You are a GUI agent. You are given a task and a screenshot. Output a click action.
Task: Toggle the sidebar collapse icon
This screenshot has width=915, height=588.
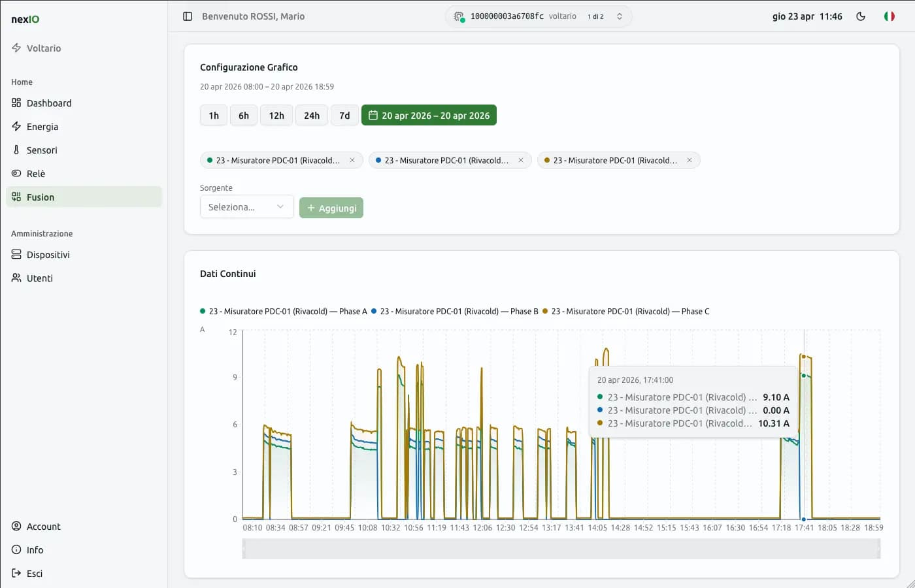(x=188, y=16)
